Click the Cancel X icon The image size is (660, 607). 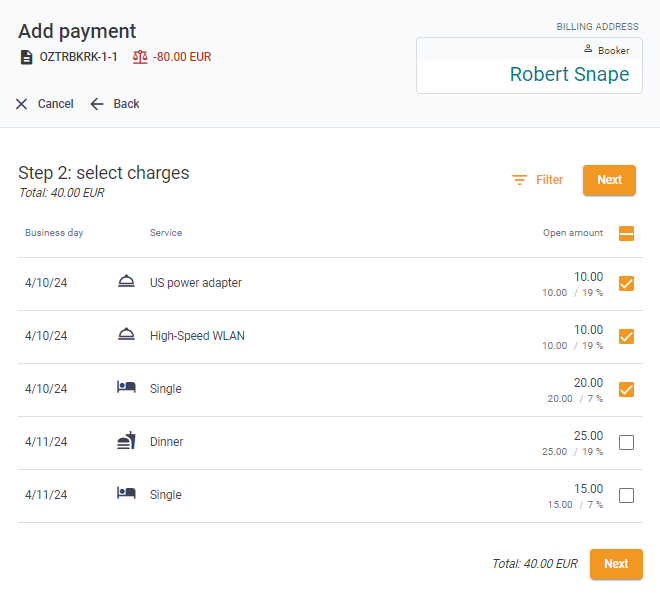(22, 104)
